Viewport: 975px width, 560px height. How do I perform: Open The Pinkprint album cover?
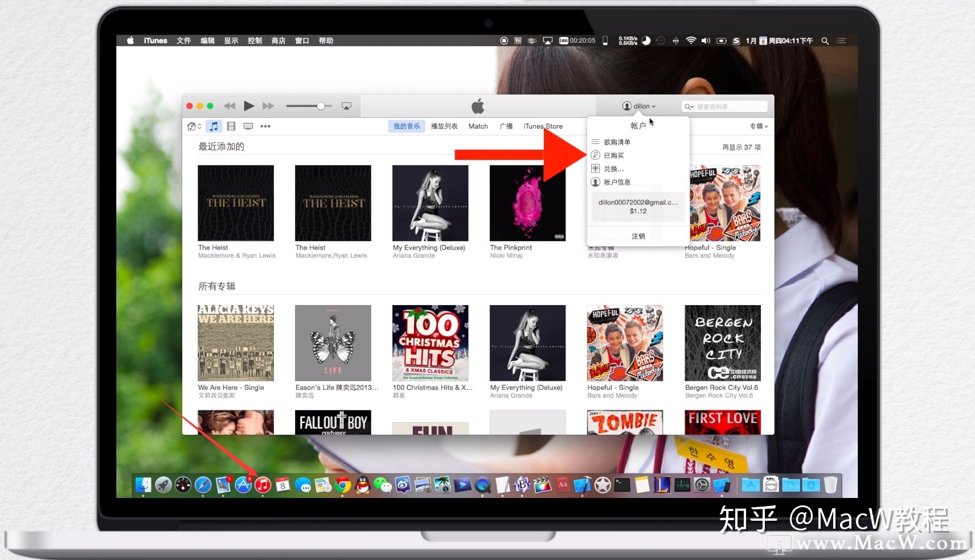528,203
